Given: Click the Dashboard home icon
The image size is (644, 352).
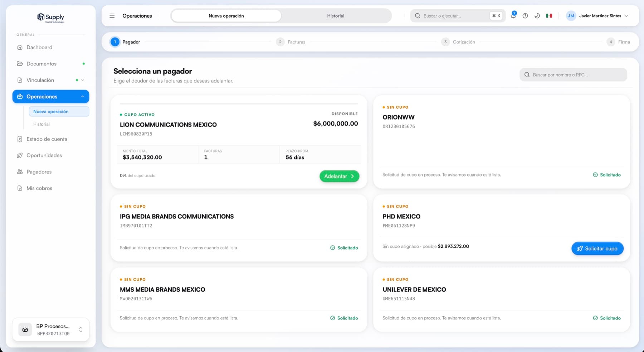Looking at the screenshot, I should click(20, 47).
